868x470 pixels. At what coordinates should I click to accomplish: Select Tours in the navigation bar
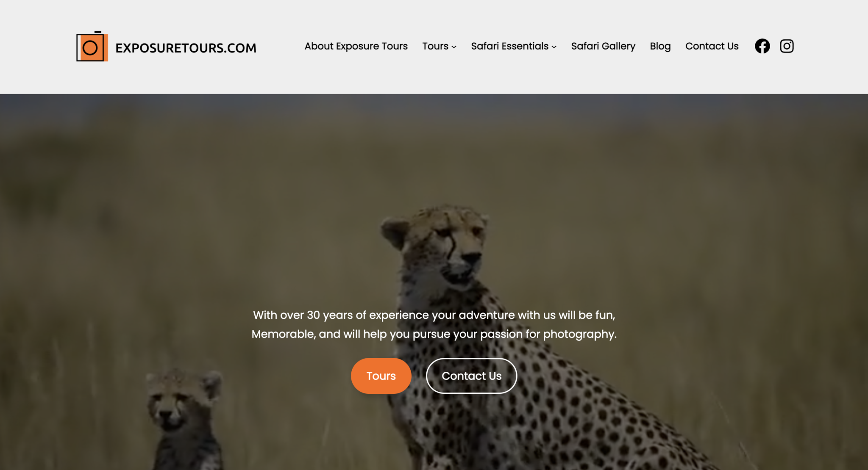coord(435,46)
